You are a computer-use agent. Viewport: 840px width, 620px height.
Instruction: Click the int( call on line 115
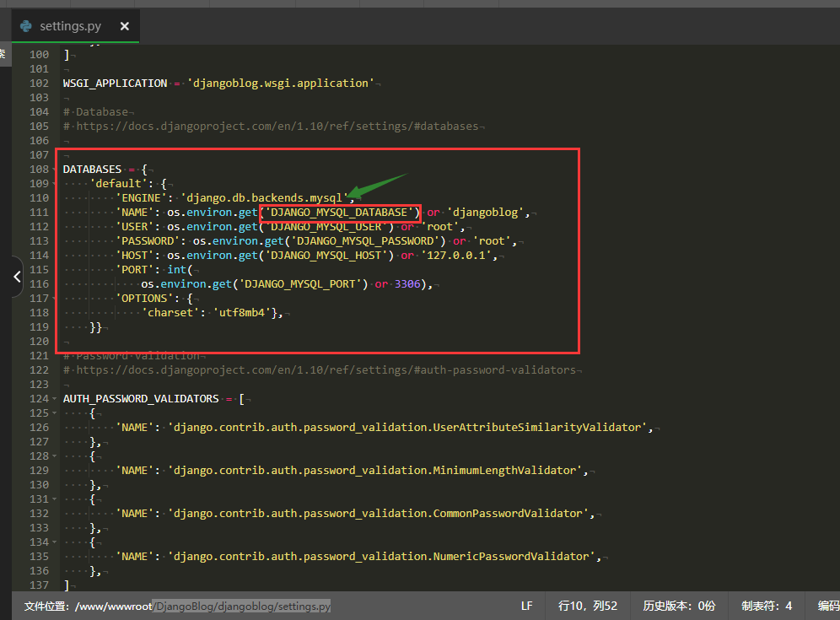[180, 270]
